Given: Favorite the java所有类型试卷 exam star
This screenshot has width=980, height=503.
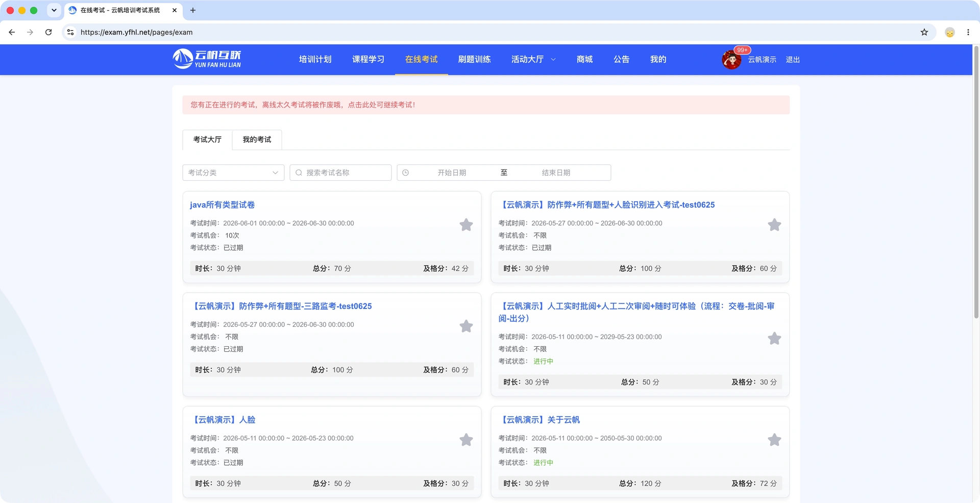Looking at the screenshot, I should (x=466, y=225).
